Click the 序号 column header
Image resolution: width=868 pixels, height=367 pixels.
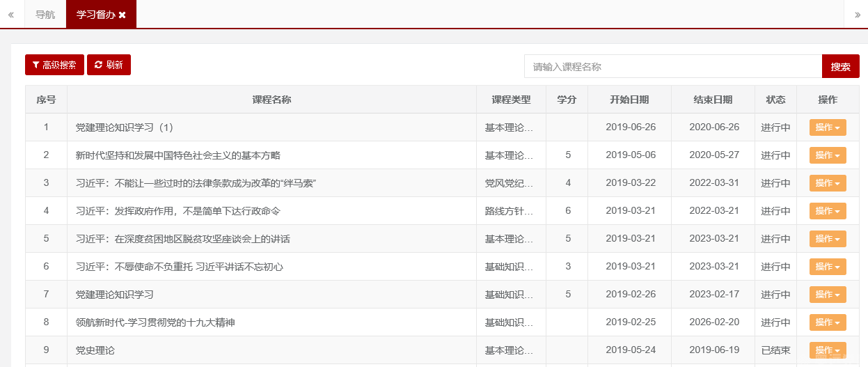(x=46, y=100)
